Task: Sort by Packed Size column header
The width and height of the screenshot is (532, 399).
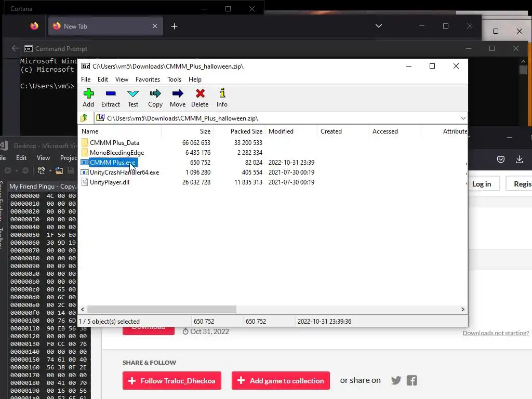Action: pyautogui.click(x=239, y=131)
